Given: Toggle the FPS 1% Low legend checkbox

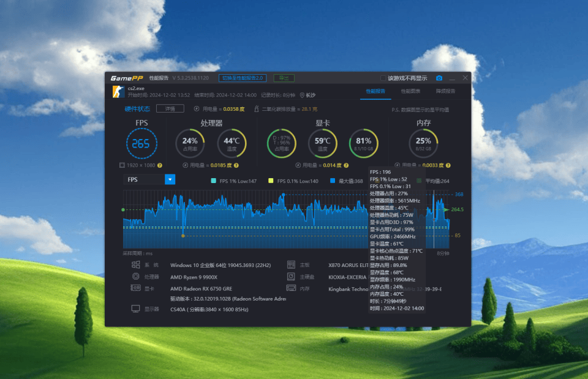Looking at the screenshot, I should [x=213, y=181].
